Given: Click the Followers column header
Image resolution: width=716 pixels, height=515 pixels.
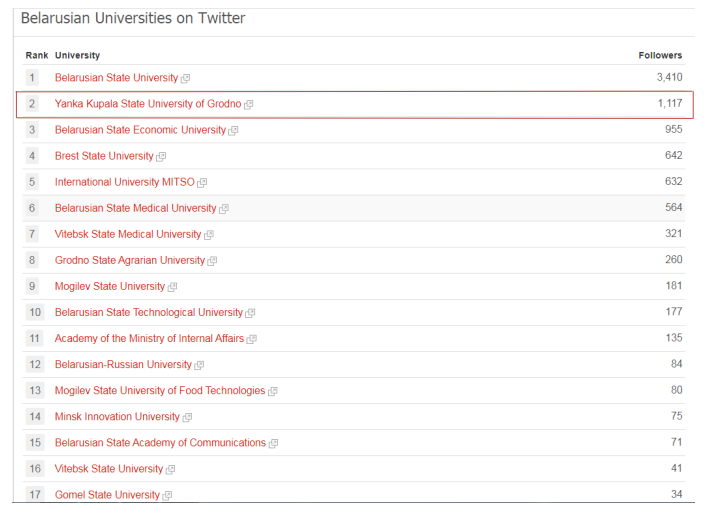Looking at the screenshot, I should [x=660, y=55].
